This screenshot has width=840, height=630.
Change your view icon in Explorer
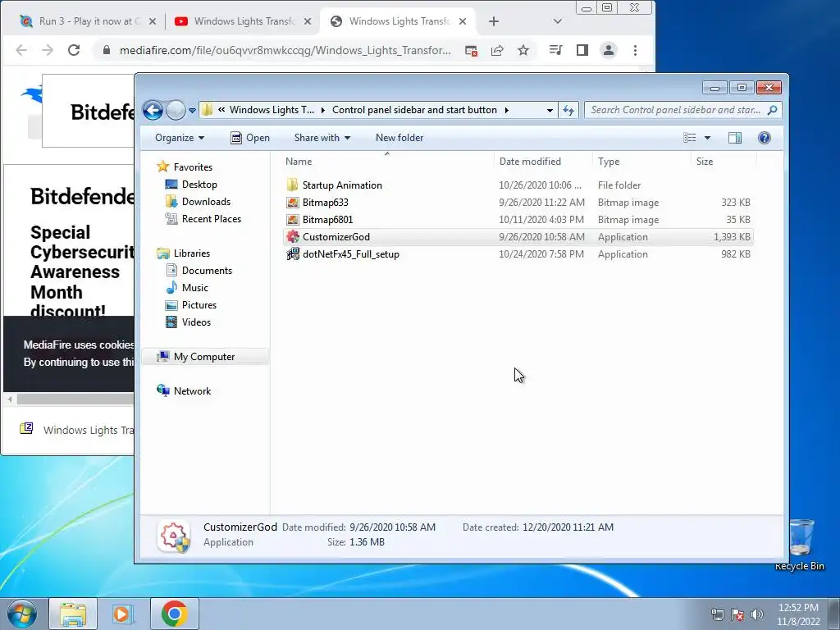[689, 138]
